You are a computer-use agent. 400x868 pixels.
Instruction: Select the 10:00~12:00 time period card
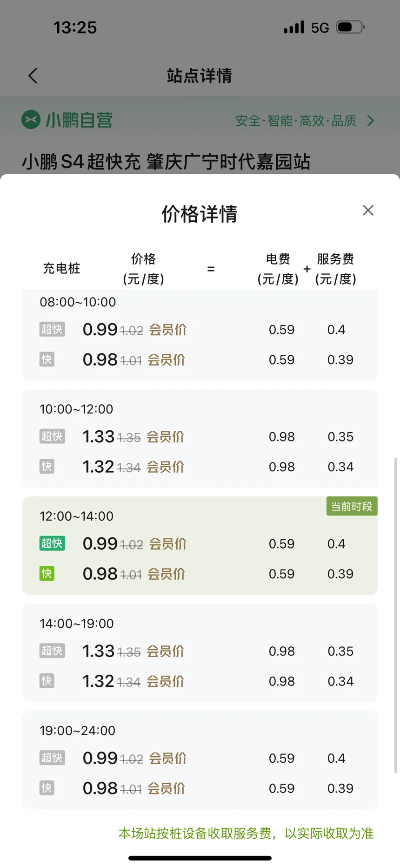[200, 439]
